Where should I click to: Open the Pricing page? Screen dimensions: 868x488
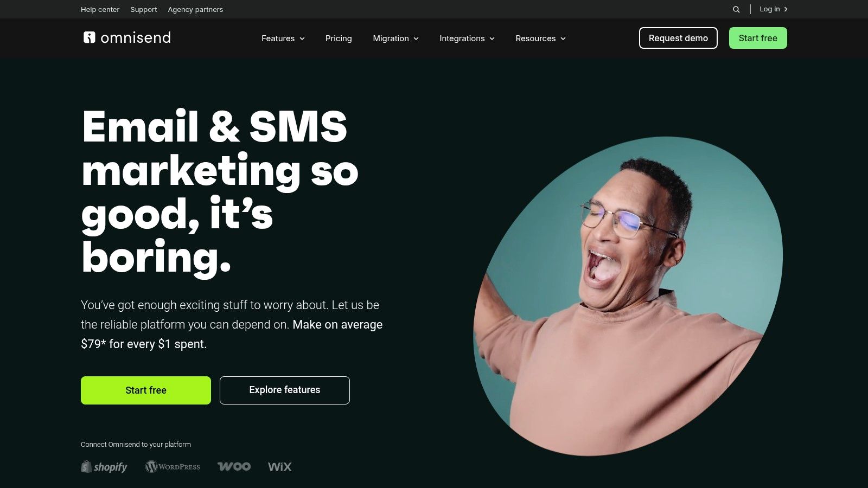click(x=339, y=38)
